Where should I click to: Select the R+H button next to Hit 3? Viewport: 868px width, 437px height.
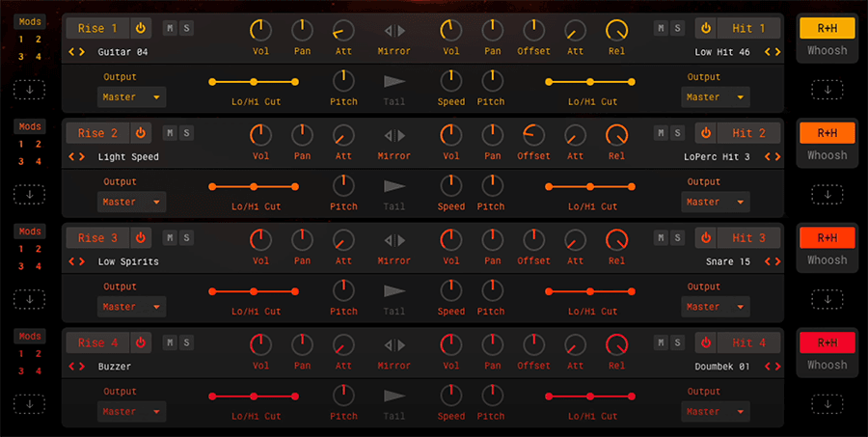(827, 237)
